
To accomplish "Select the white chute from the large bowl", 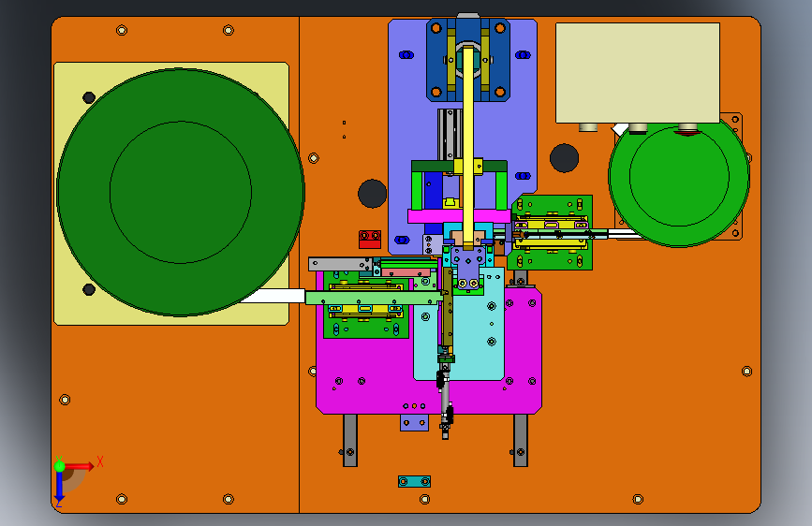I will tap(272, 296).
